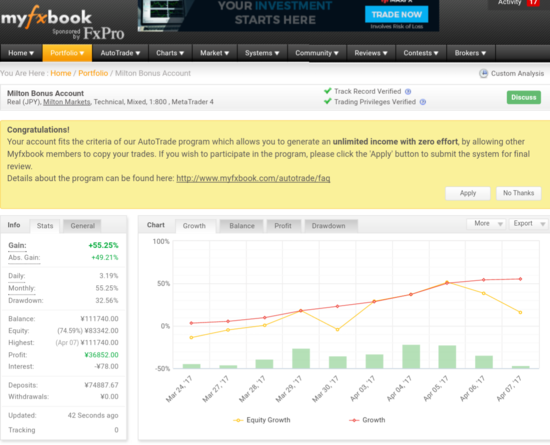Expand the Contests menu
550x445 pixels.
pos(421,53)
